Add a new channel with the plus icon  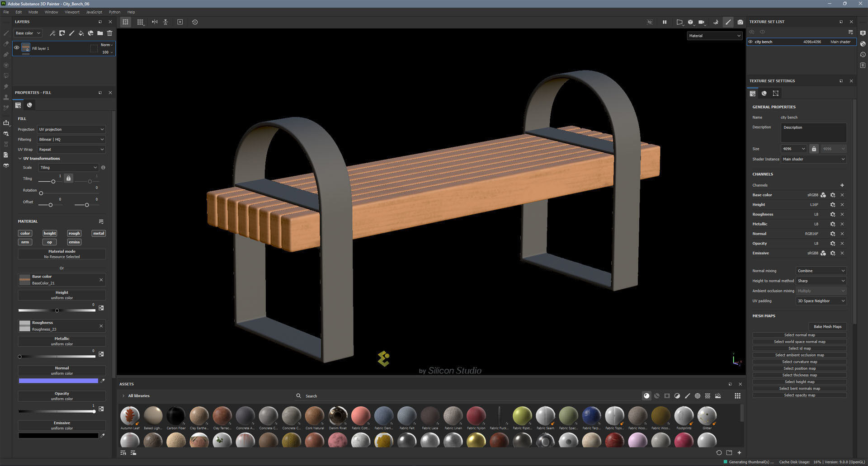pyautogui.click(x=842, y=185)
